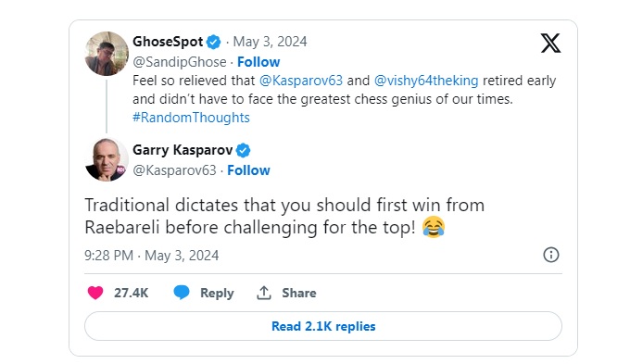Click the Reply text label
This screenshot has width=630, height=364.
tap(217, 293)
